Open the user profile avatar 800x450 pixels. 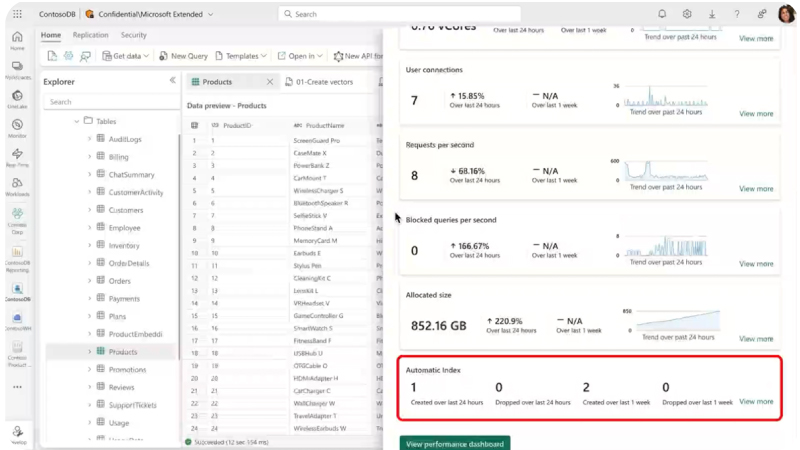(787, 13)
